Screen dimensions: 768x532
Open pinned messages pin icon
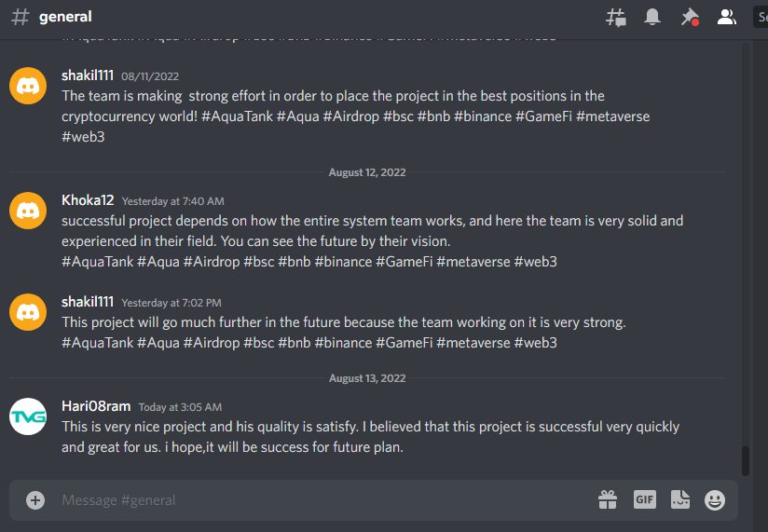pyautogui.click(x=689, y=18)
